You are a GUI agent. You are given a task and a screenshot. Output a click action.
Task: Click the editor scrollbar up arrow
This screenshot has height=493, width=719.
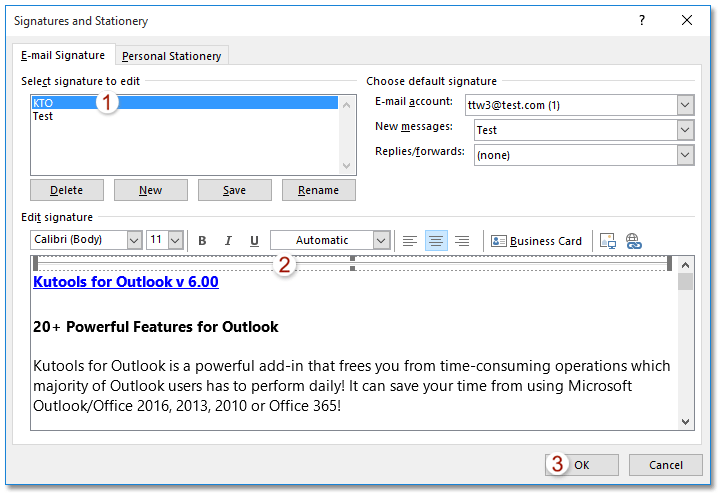(x=686, y=265)
